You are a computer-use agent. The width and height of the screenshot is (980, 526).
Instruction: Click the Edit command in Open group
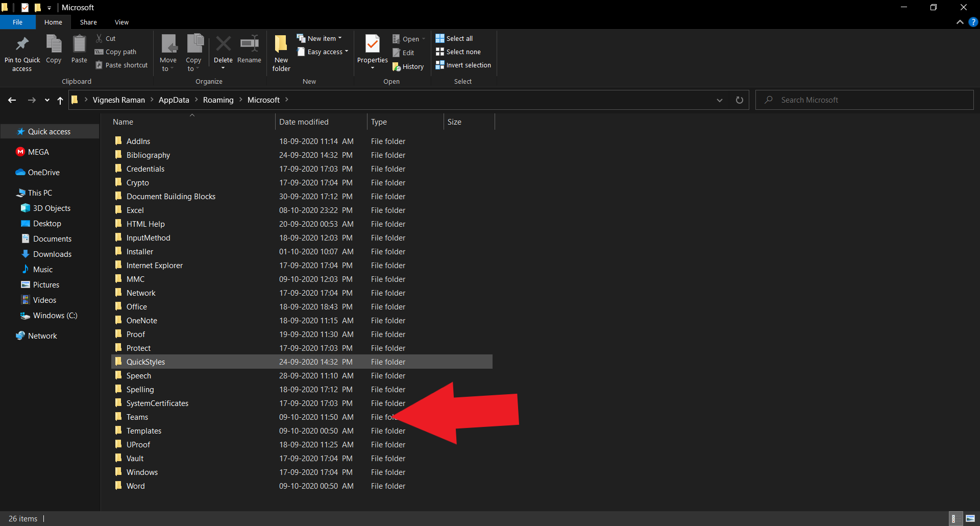point(403,53)
